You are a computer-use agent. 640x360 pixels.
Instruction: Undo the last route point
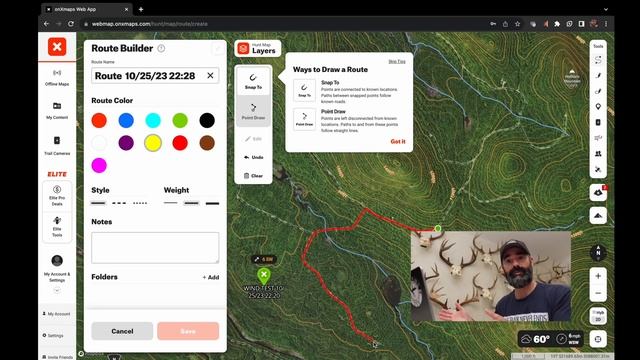253,157
